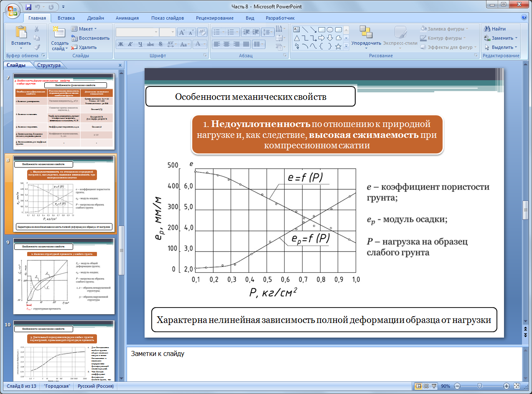532x394 pixels.
Task: Toggle bold (Ж) formatting
Action: tap(120, 44)
